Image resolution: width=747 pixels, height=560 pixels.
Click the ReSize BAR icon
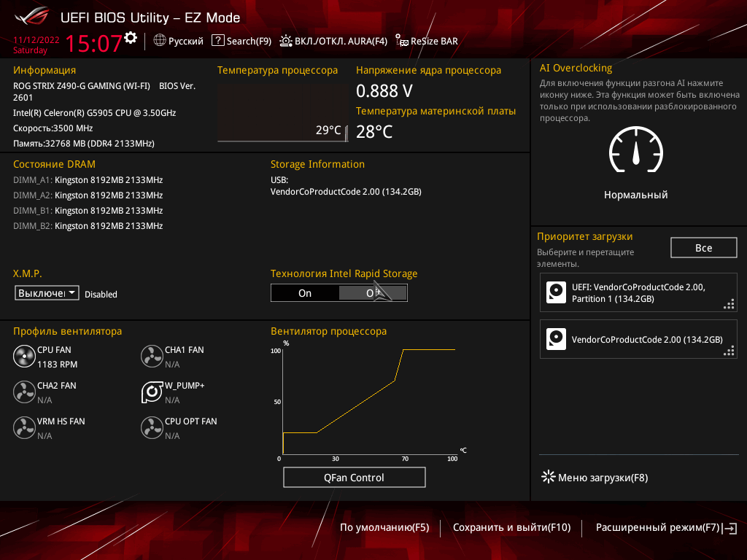402,41
